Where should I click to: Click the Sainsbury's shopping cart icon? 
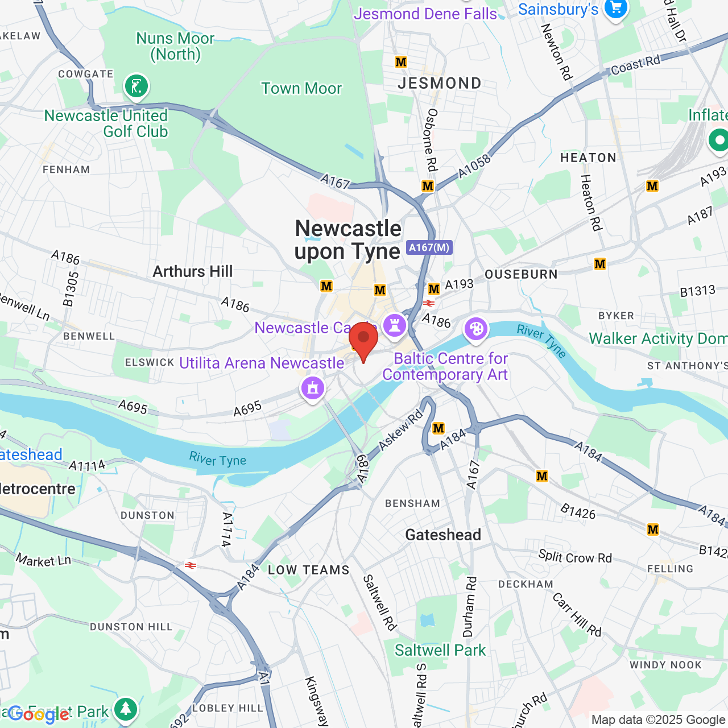click(x=616, y=8)
